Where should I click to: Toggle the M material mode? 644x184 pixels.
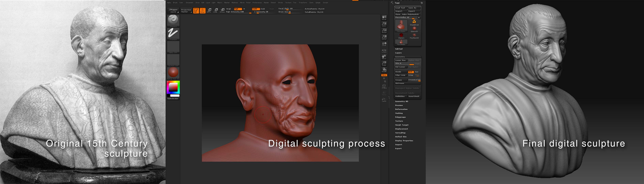pos(244,9)
